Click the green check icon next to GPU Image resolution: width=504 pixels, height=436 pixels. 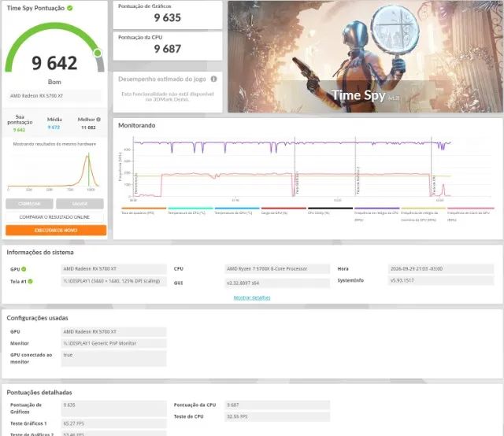pos(24,269)
